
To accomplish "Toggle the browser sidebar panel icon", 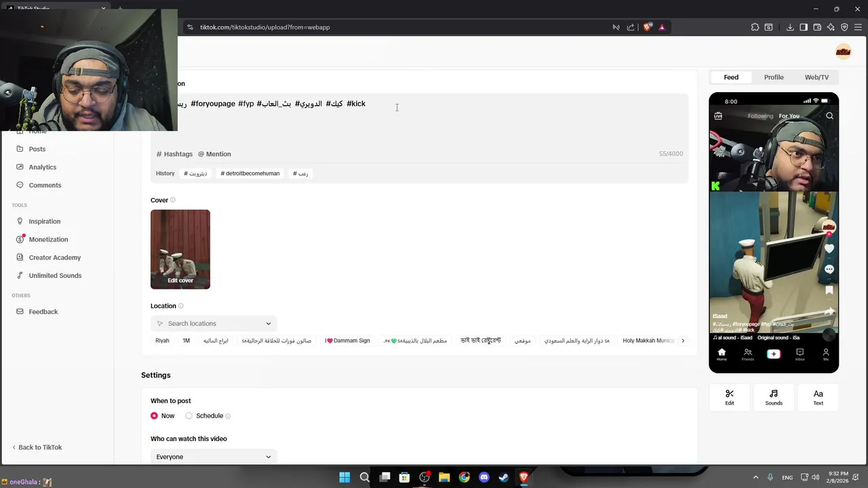I will pos(804,27).
